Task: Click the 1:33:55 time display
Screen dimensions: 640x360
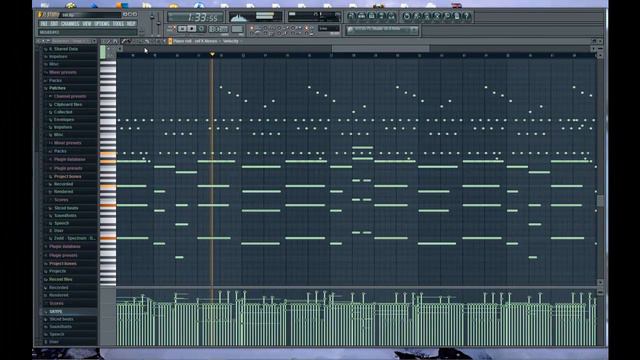Action: [196, 17]
